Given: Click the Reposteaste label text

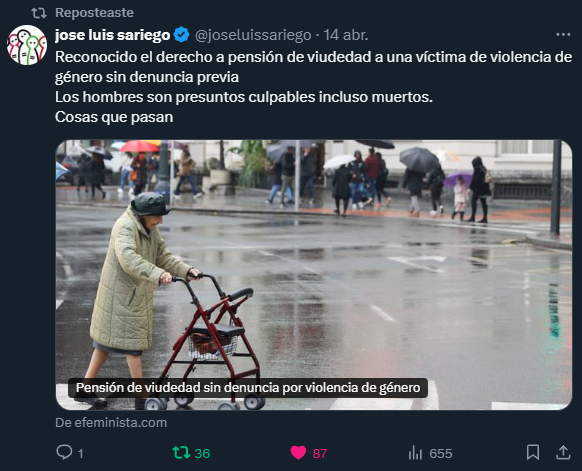Looking at the screenshot, I should pos(94,13).
